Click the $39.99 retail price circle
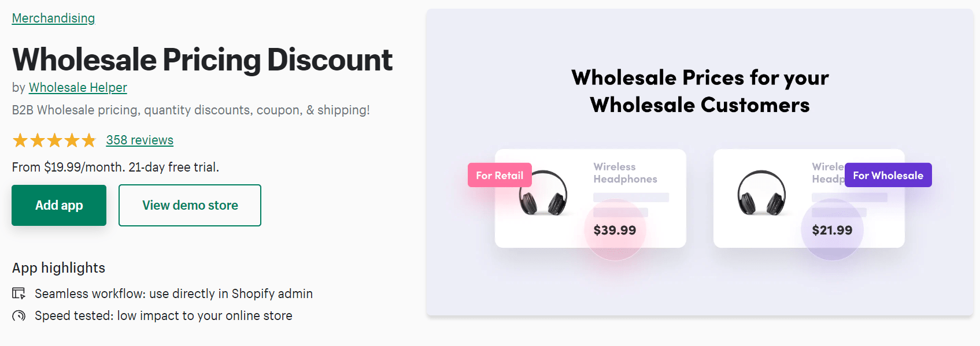 coord(615,230)
